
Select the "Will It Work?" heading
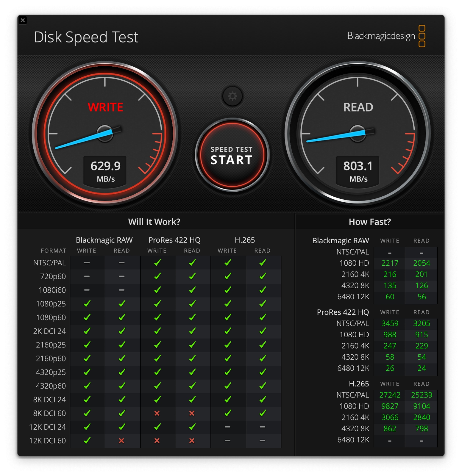click(154, 222)
